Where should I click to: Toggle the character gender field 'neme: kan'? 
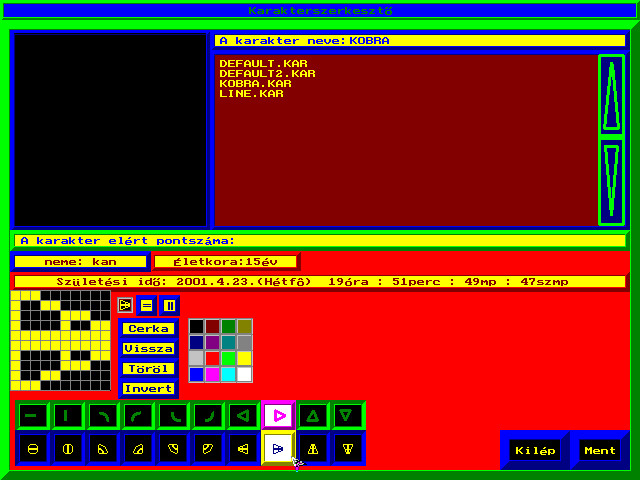coord(80,261)
